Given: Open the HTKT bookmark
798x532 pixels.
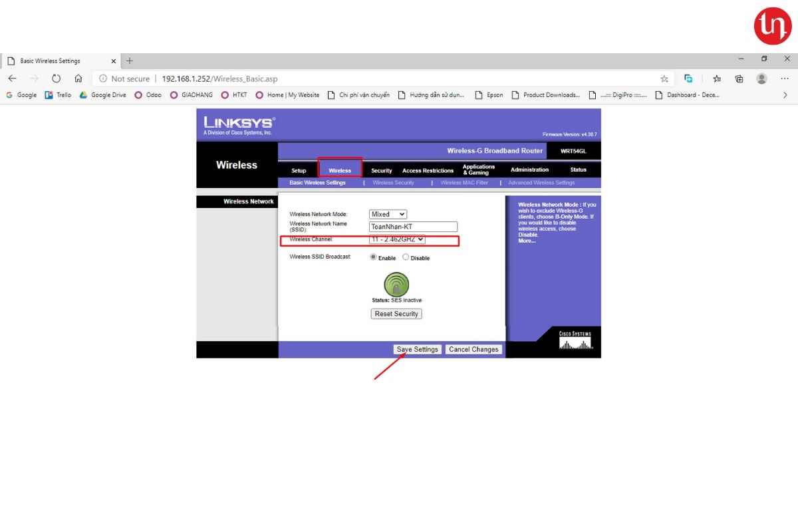Looking at the screenshot, I should click(x=233, y=95).
